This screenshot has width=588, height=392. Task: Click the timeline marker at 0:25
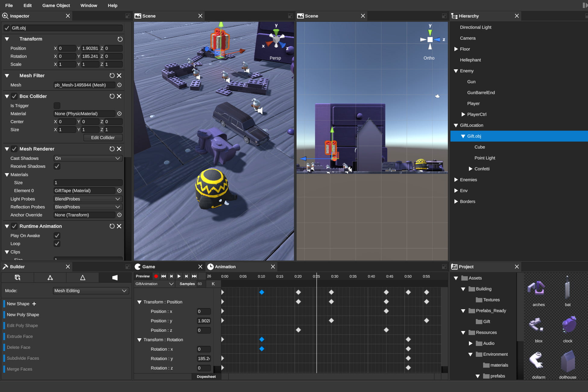[316, 276]
